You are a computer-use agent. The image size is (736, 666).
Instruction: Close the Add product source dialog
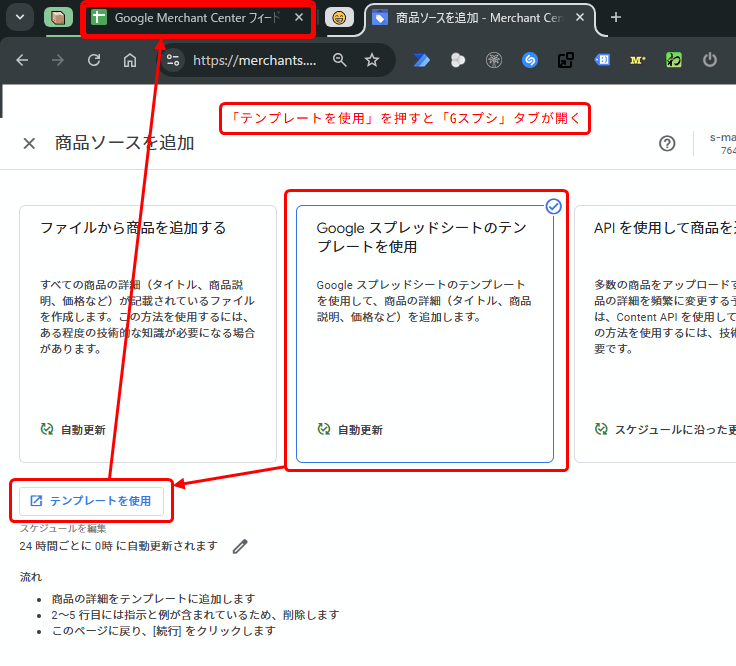pyautogui.click(x=29, y=143)
